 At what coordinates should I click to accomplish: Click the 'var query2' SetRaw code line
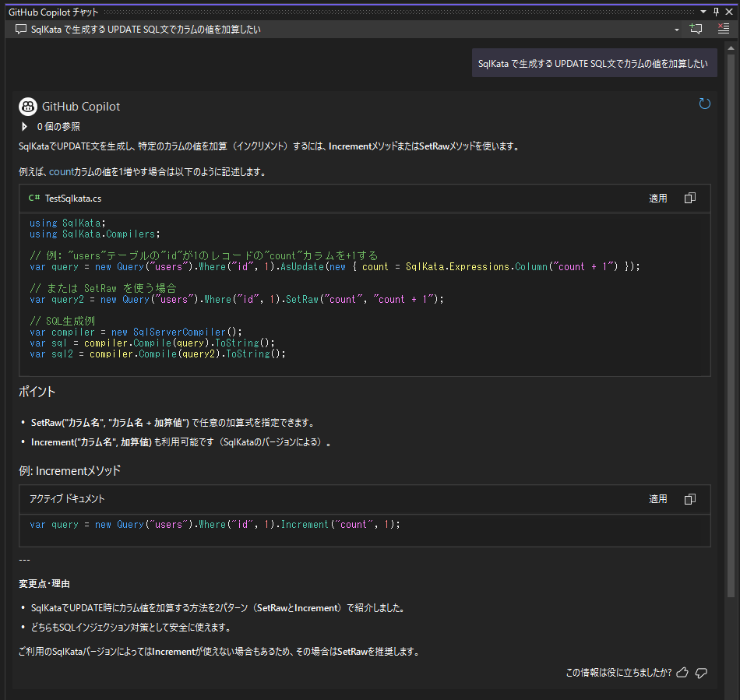click(x=237, y=300)
